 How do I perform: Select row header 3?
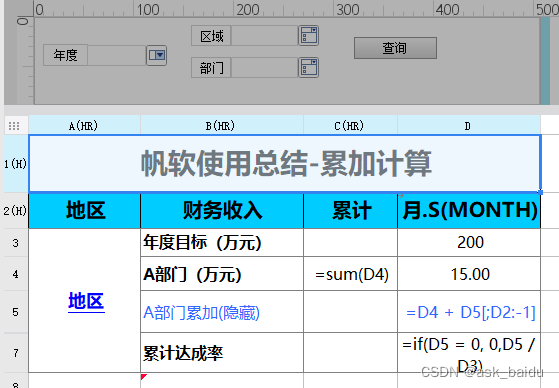pos(16,243)
